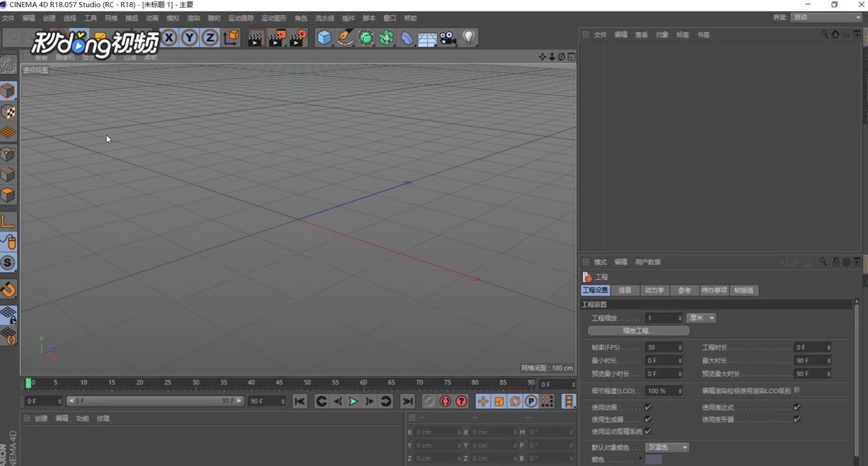This screenshot has height=466, width=868.
Task: Click render to picture viewer icon
Action: coord(277,38)
